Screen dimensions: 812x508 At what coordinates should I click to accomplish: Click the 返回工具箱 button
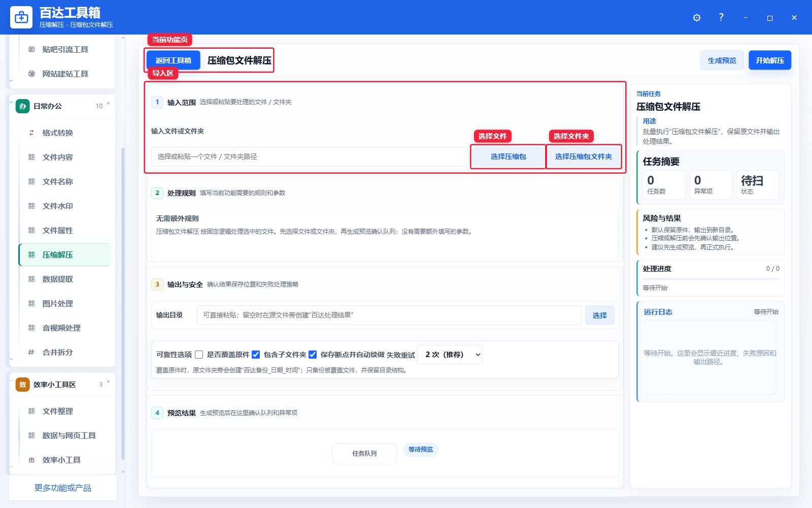pyautogui.click(x=173, y=60)
